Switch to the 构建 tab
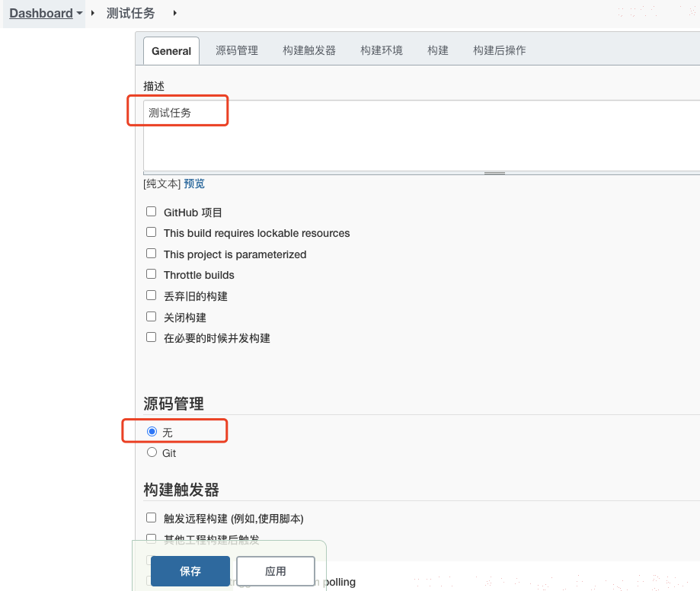Viewport: 700px width, 591px height. (437, 50)
